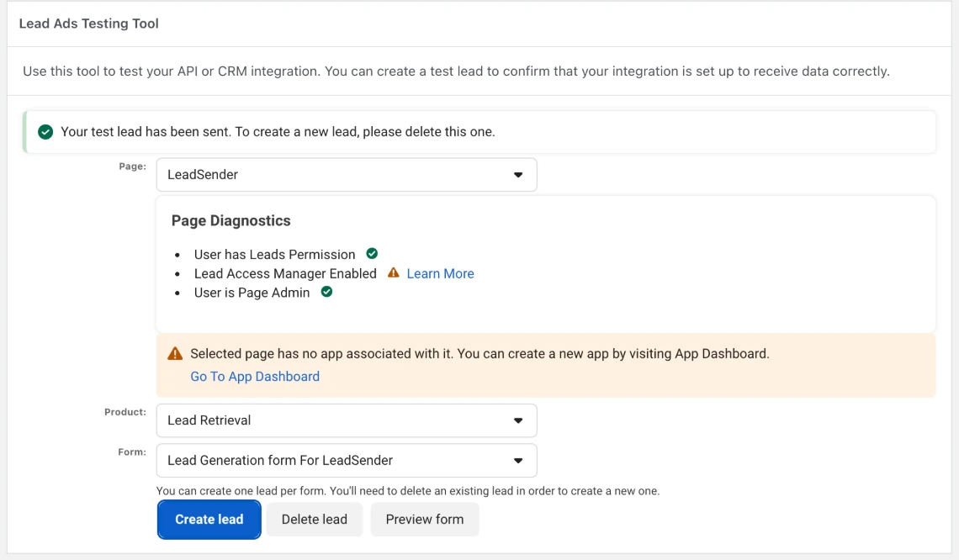Click the 'Selected page has no app' warning text
Viewport: 959px width, 560px height.
(479, 353)
